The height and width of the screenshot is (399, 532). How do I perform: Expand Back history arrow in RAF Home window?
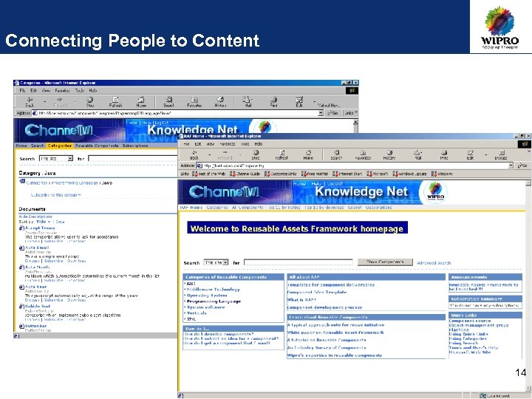tap(209, 154)
